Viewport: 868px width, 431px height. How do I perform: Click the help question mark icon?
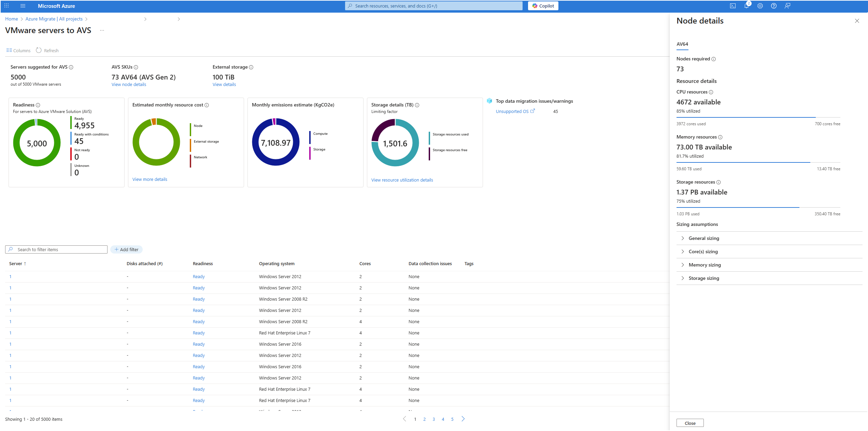point(773,6)
